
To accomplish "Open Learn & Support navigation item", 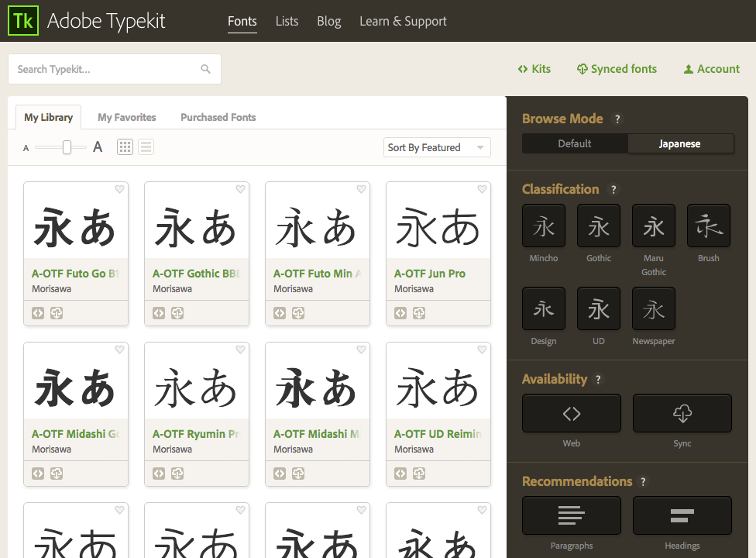I will point(403,21).
